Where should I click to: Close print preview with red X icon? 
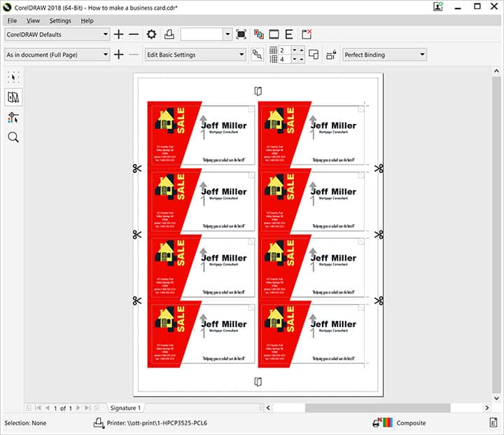click(307, 34)
